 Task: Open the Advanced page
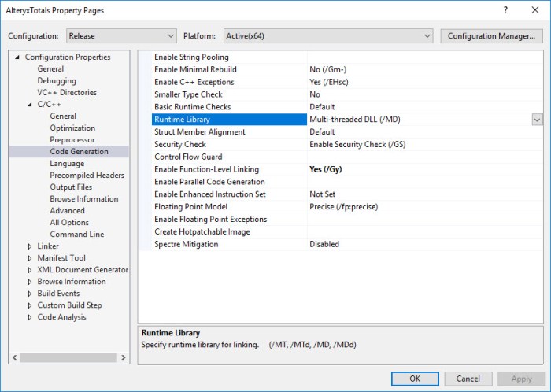click(x=67, y=210)
